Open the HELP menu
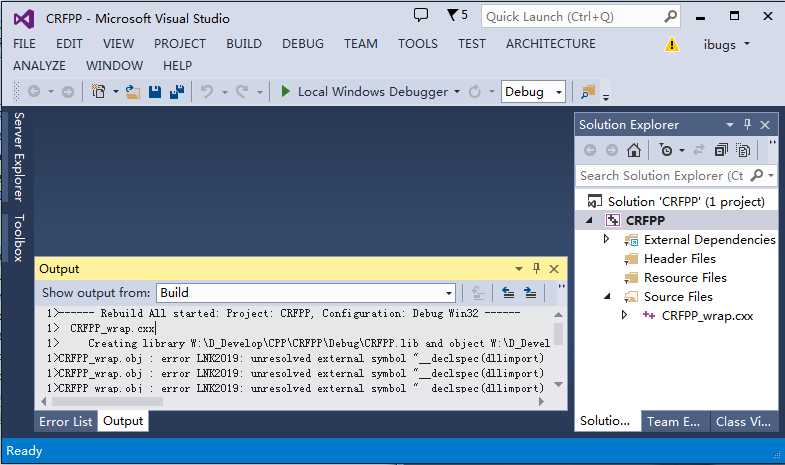 (177, 66)
